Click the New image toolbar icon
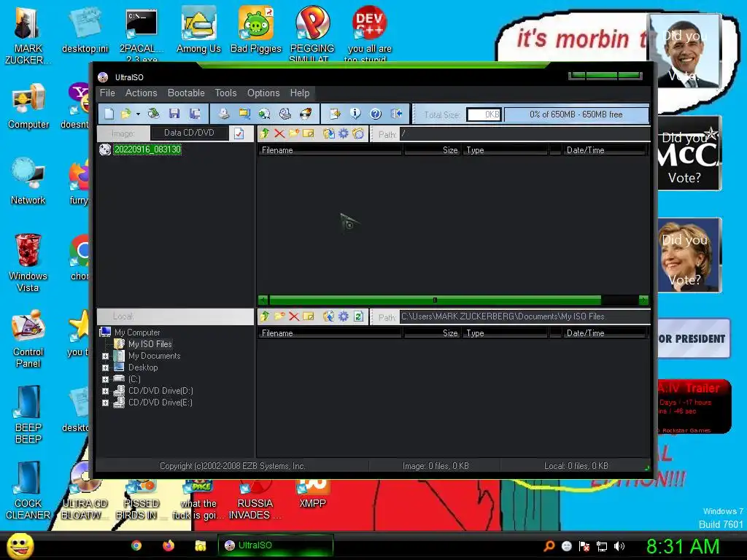Screen dimensions: 747x560 click(109, 114)
